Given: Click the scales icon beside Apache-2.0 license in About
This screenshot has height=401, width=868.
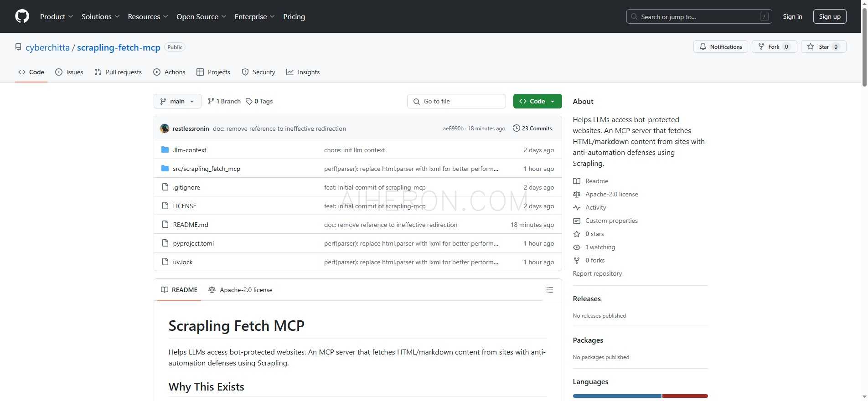Looking at the screenshot, I should (x=577, y=194).
